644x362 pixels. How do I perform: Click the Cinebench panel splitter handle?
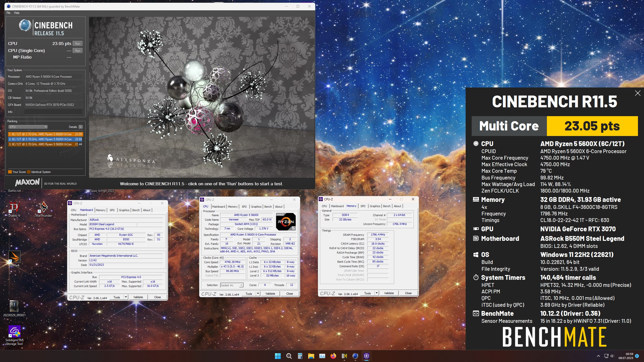pyautogui.click(x=87, y=102)
